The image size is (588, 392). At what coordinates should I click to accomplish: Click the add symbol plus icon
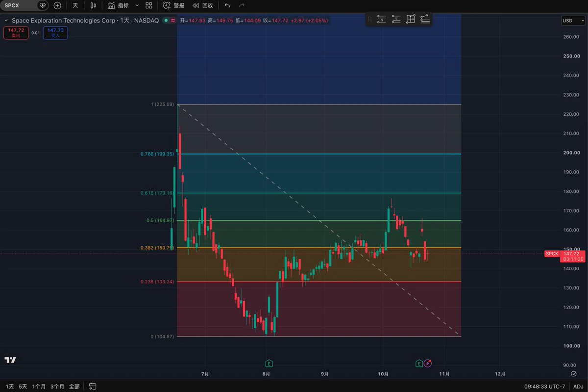coord(57,5)
